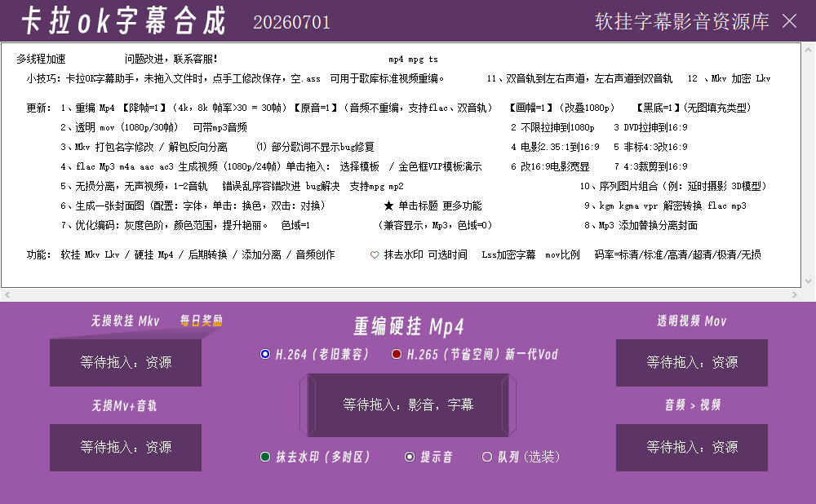Click the 9、kgm kgma vpr 解密转换 text
The width and height of the screenshot is (816, 504).
click(x=665, y=206)
